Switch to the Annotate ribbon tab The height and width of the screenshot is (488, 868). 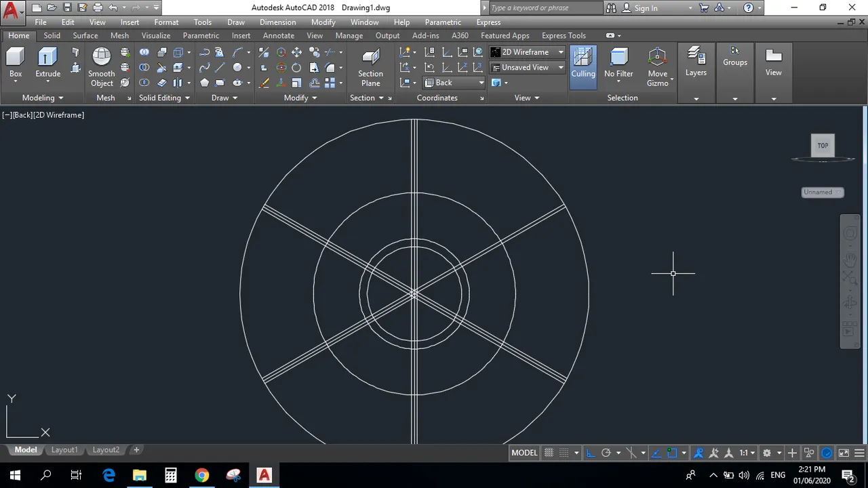point(279,35)
